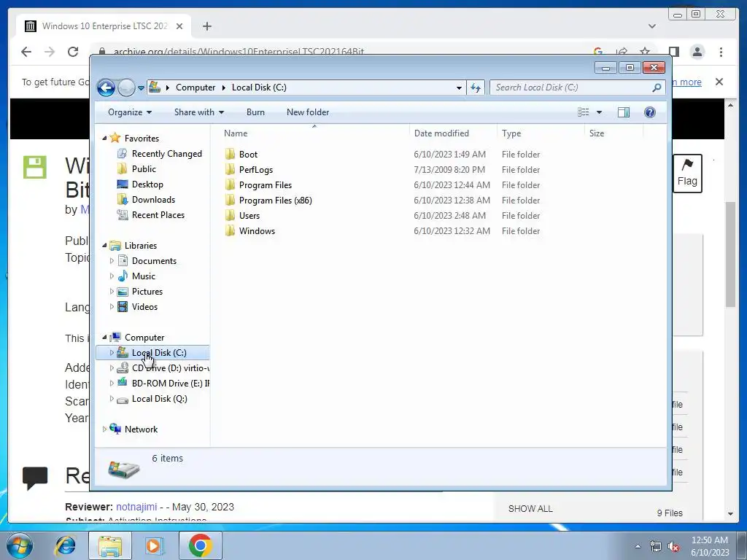Click SHOW ALL files link

click(x=530, y=508)
